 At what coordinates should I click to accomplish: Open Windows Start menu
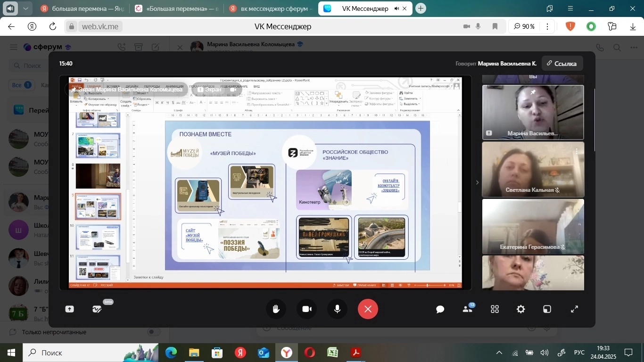tap(11, 353)
